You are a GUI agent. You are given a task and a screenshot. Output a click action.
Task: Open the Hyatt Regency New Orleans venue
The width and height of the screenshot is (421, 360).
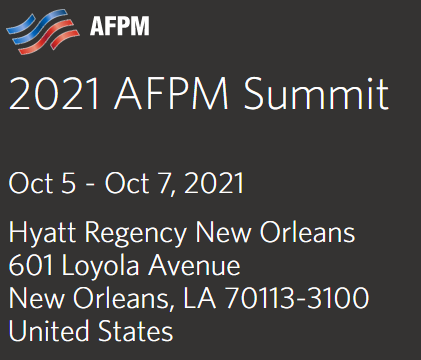pos(182,233)
